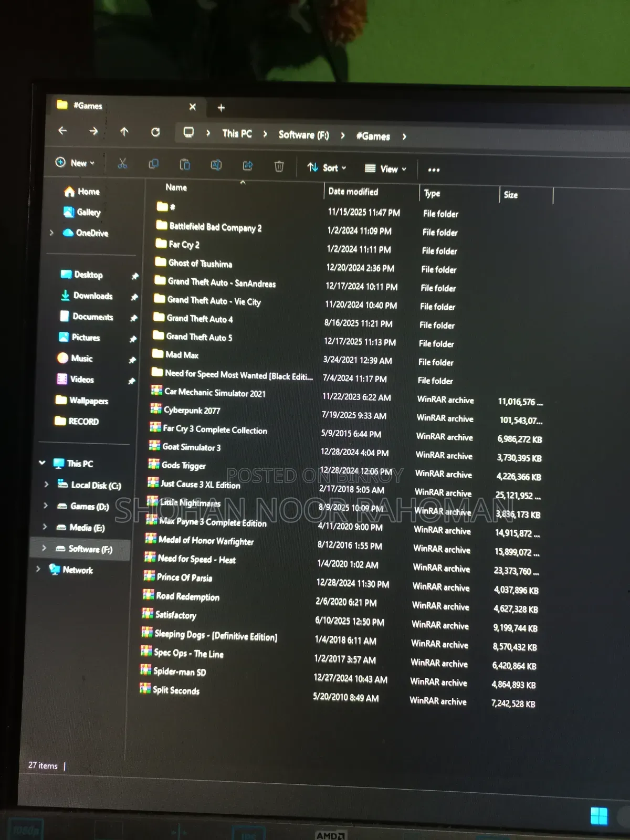Image resolution: width=630 pixels, height=840 pixels.
Task: Expand the Network tree node
Action: (x=38, y=569)
